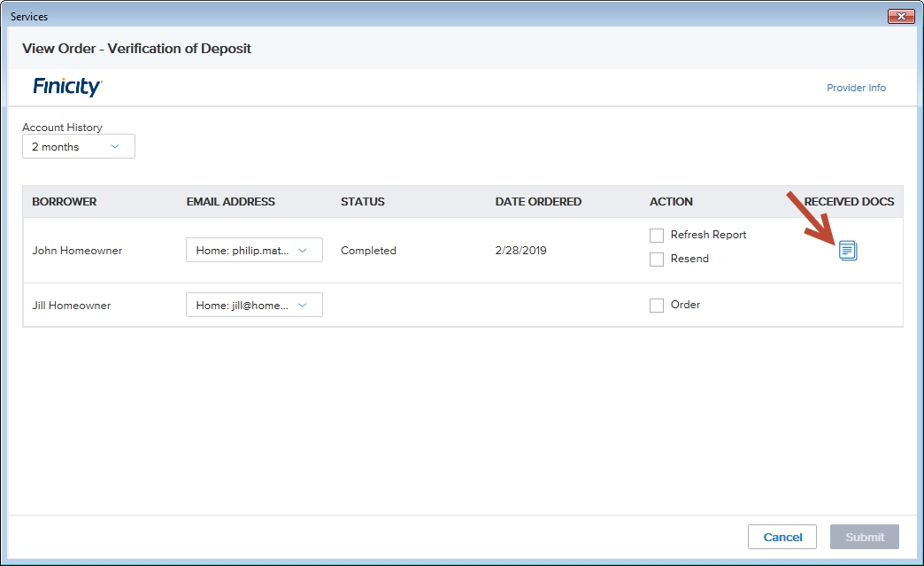Click the Submit button
This screenshot has height=566, width=924.
[864, 537]
